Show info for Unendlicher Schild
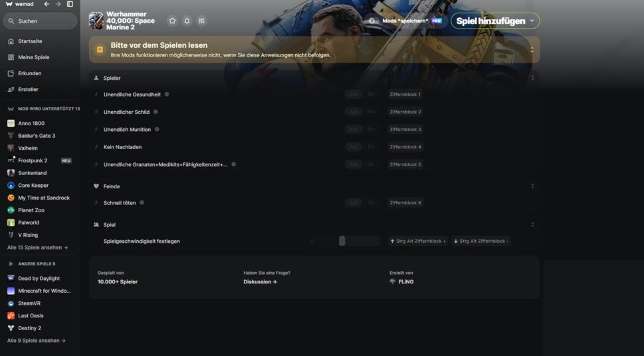Screen dimensions: 644x356 point(156,112)
